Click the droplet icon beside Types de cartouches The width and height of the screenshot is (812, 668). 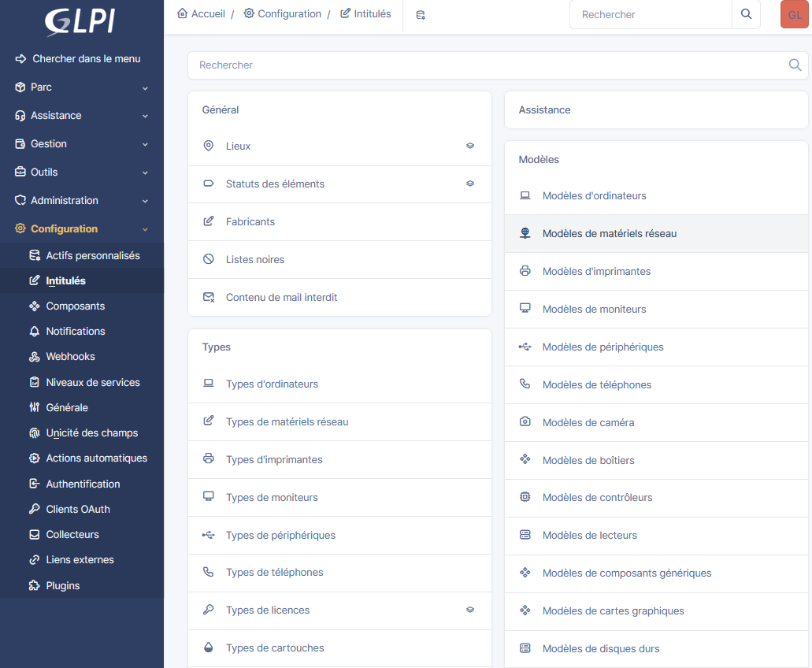(x=208, y=648)
